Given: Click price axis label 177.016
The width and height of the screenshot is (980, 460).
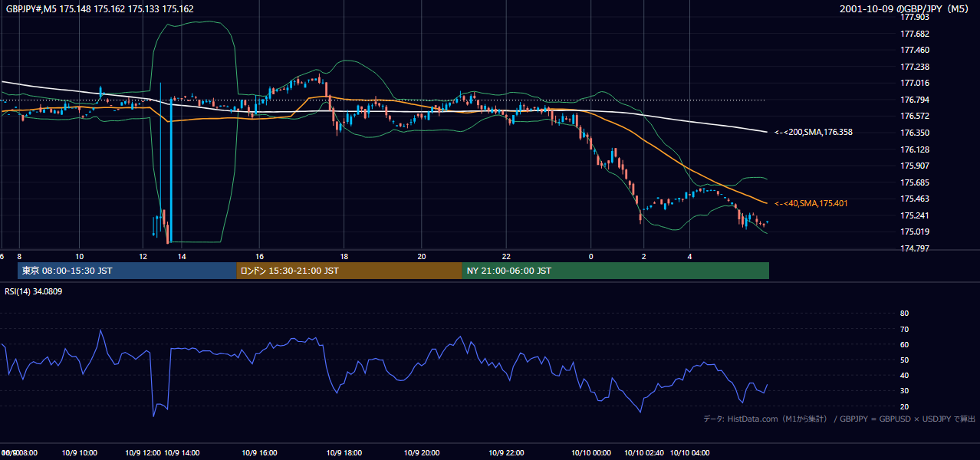Looking at the screenshot, I should coord(915,83).
